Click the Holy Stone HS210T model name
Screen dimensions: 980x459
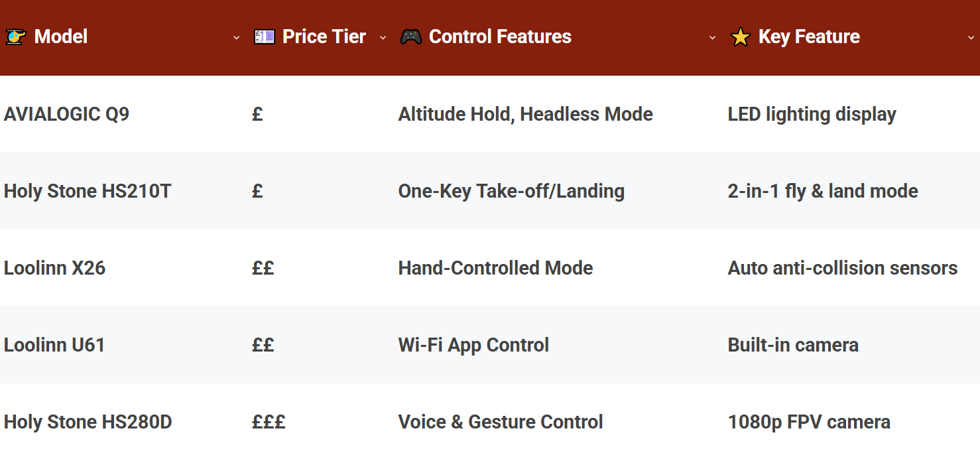pyautogui.click(x=88, y=191)
